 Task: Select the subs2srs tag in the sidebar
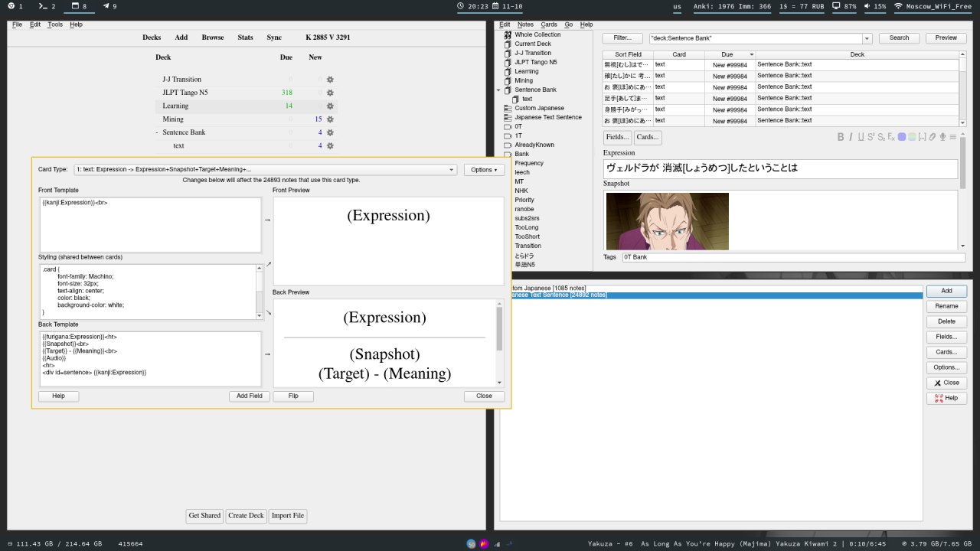pos(525,218)
